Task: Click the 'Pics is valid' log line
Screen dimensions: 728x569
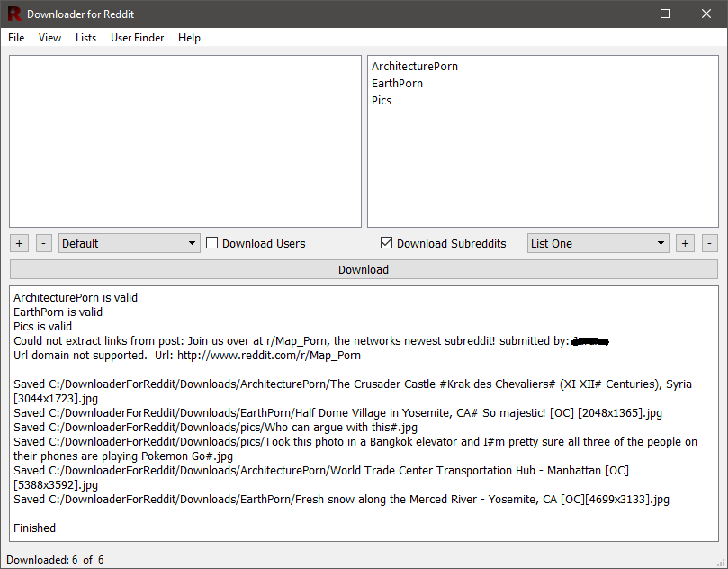Action: pos(42,327)
